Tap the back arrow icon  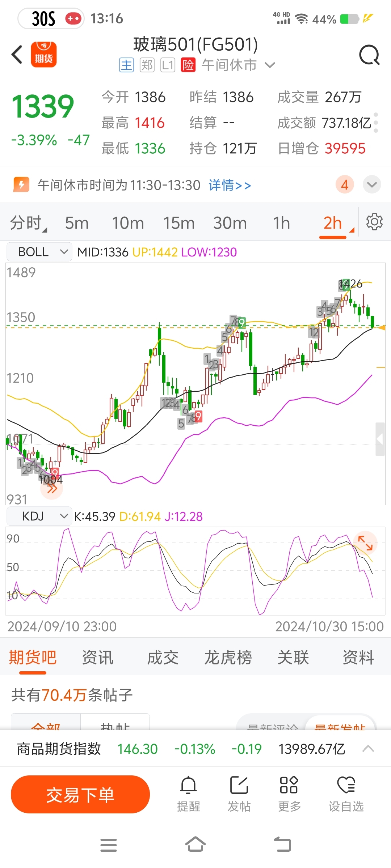pyautogui.click(x=17, y=55)
